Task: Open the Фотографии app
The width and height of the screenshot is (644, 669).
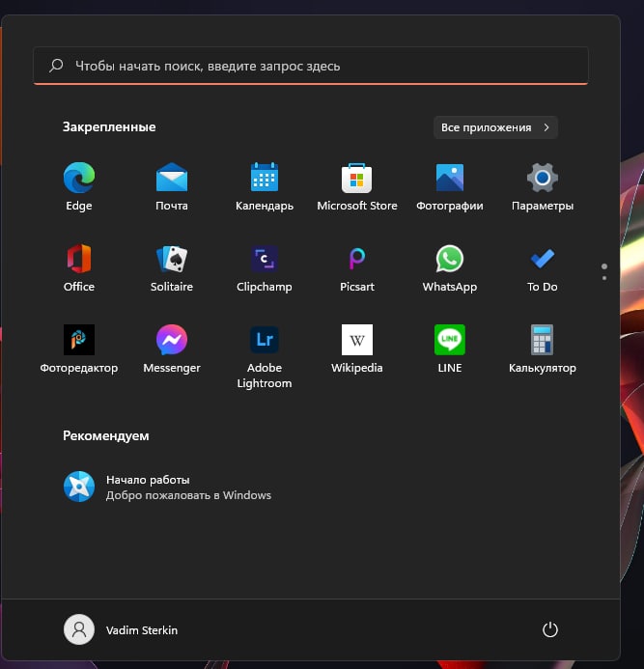Action: [449, 186]
